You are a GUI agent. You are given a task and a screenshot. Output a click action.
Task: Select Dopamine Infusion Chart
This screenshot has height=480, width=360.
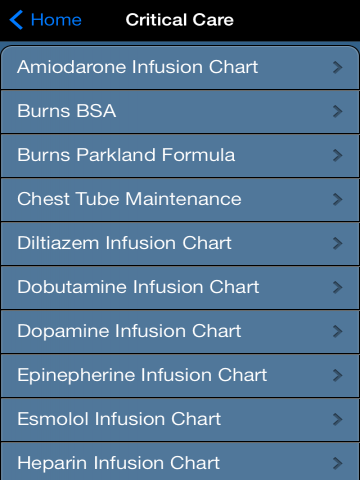[x=180, y=331]
